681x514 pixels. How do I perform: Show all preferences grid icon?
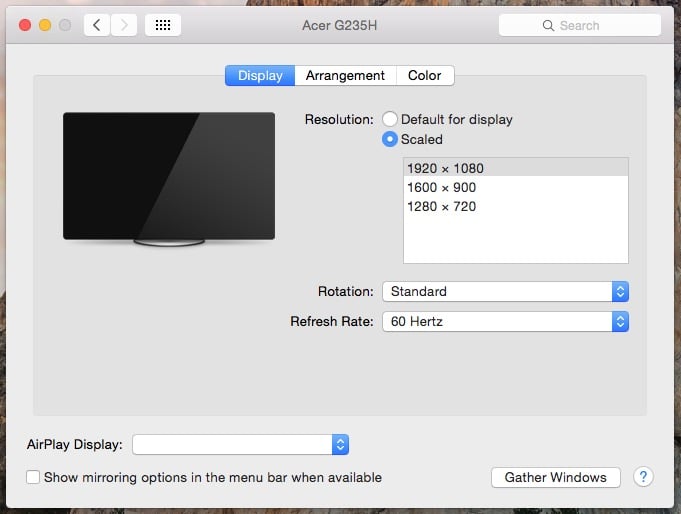163,25
